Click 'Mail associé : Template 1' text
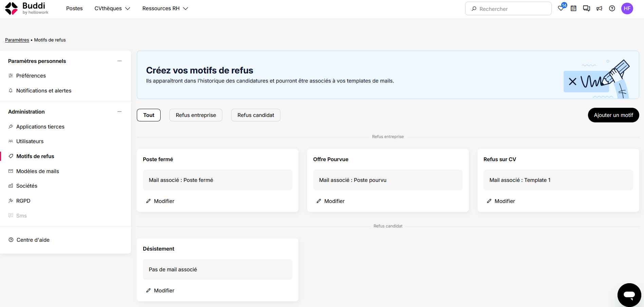This screenshot has width=644, height=307. click(520, 180)
